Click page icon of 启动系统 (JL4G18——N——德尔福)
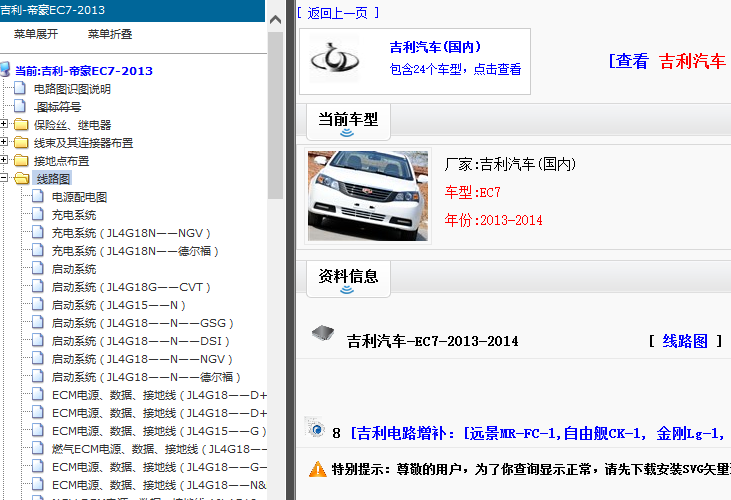Screen dimensions: 731x500 [38, 377]
